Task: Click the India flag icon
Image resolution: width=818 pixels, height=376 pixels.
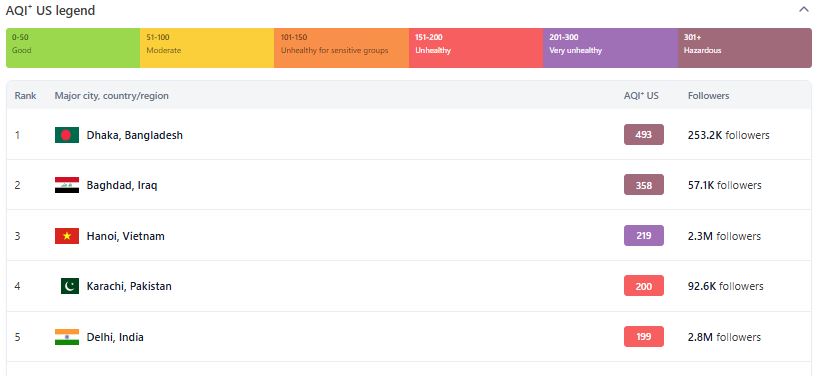Action: click(67, 337)
